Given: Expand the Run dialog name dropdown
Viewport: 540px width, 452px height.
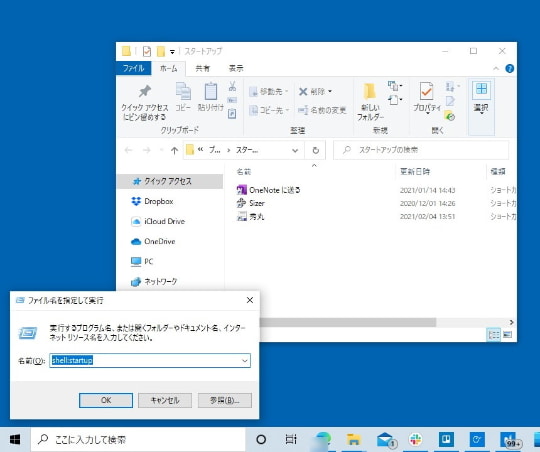Looking at the screenshot, I should tap(245, 361).
